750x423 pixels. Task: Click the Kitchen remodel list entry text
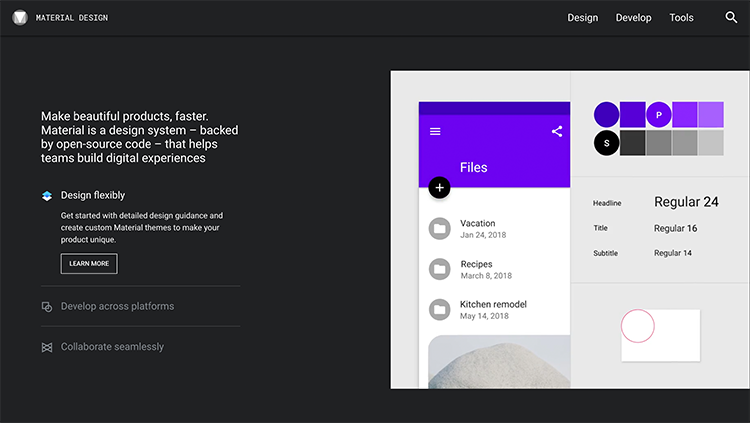pyautogui.click(x=493, y=304)
